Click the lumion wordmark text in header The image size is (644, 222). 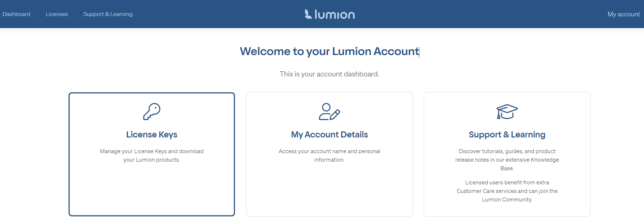tap(334, 15)
